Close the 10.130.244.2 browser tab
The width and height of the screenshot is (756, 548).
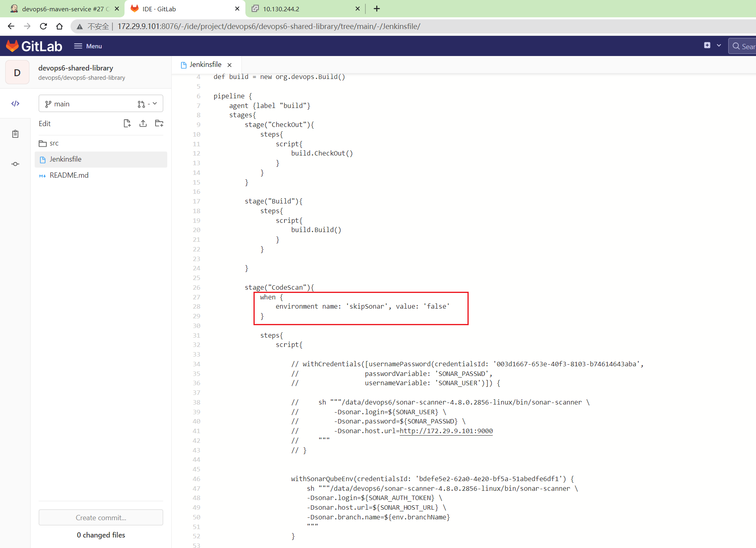[x=357, y=8]
